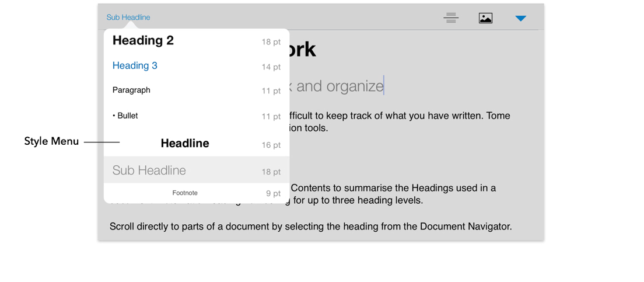This screenshot has width=644, height=282.
Task: Click the 16 pt size beside Headline
Action: tap(271, 145)
